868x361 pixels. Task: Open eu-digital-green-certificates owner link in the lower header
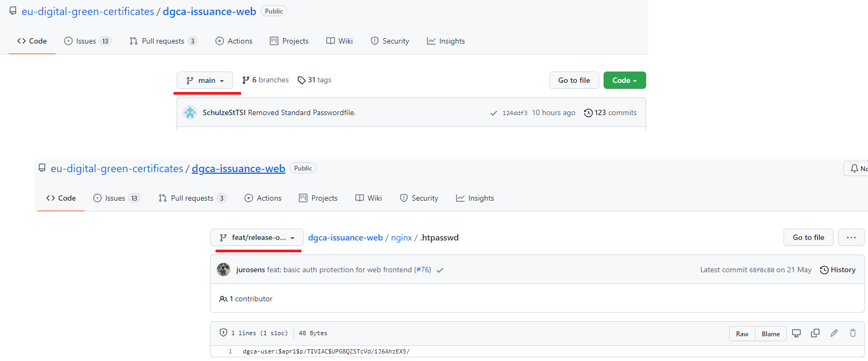pos(117,168)
